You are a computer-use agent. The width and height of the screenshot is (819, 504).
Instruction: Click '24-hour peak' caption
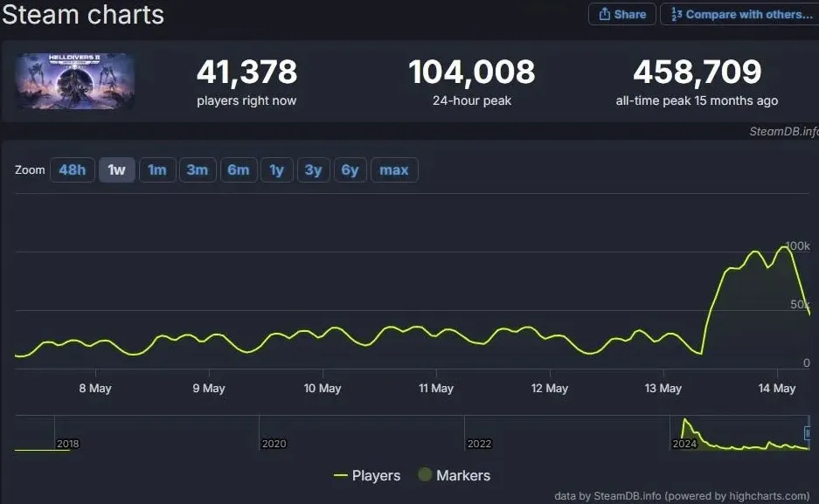pyautogui.click(x=472, y=100)
